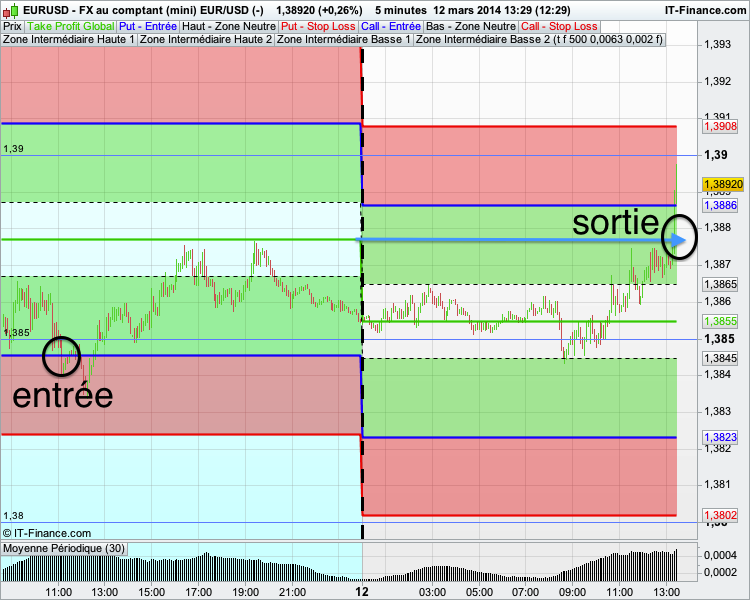Click the IT-Finance.com header text
Screen dimensions: 750x600
705,10
